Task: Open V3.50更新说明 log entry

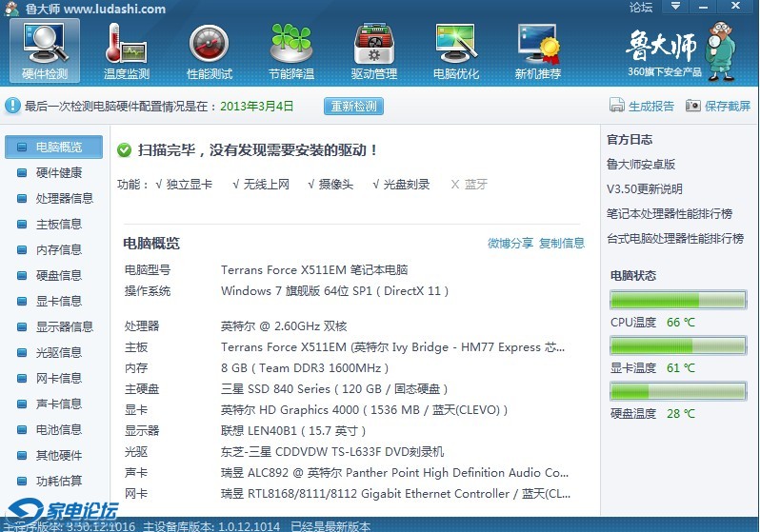Action: coord(644,189)
